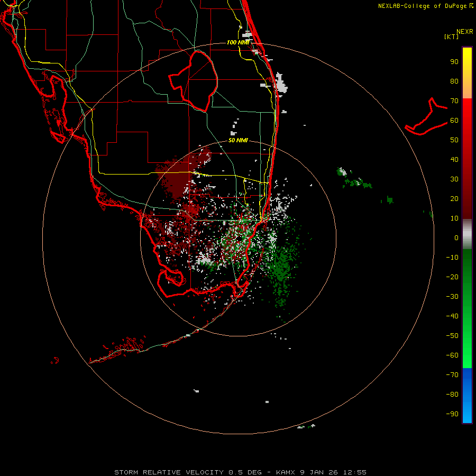This screenshot has width=476, height=476.
Task: Click the 40 value on the velocity scale
Action: click(x=454, y=159)
